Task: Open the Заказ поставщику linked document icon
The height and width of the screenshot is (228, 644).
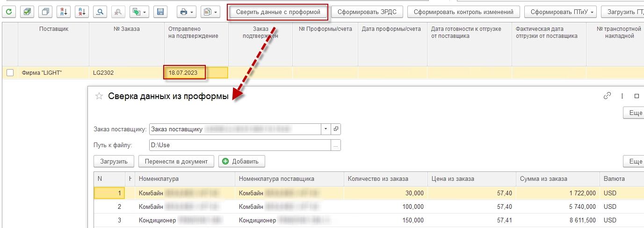Action: pyautogui.click(x=336, y=129)
